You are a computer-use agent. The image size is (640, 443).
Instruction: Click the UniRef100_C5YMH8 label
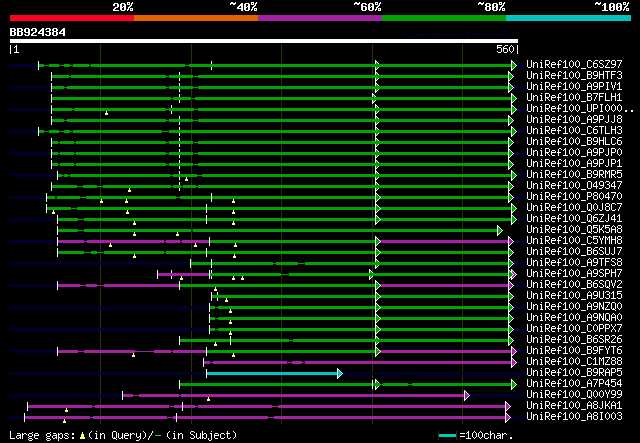point(574,241)
